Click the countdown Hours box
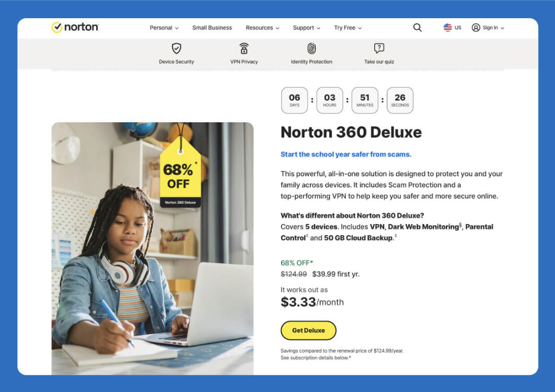This screenshot has height=392, width=555. pyautogui.click(x=330, y=100)
